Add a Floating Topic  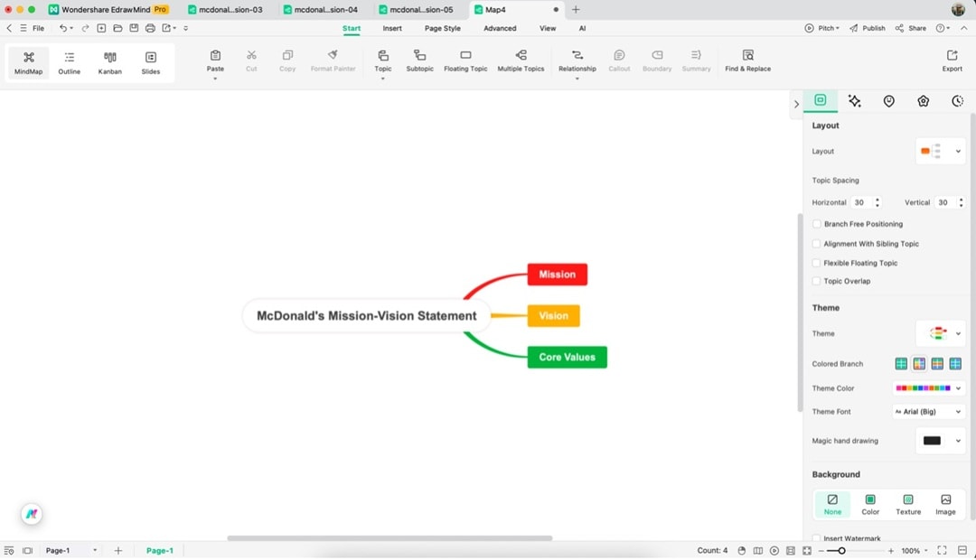pos(465,61)
